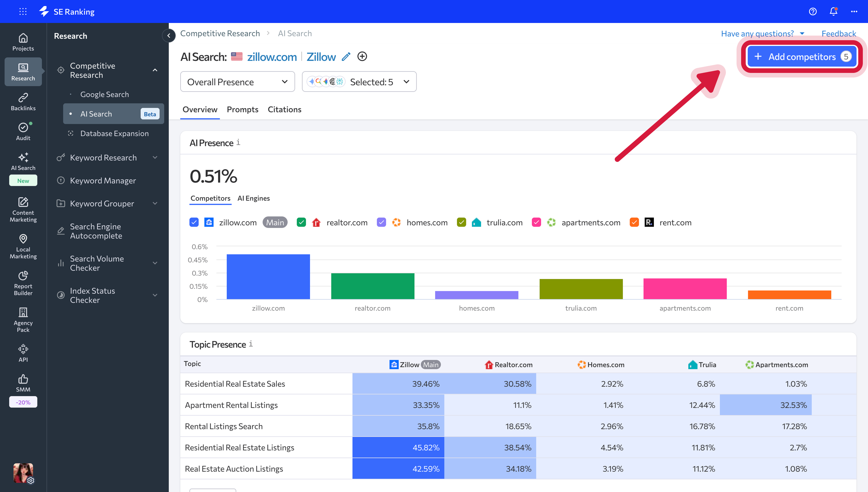
Task: Open the zillow.com domain link
Action: (272, 57)
